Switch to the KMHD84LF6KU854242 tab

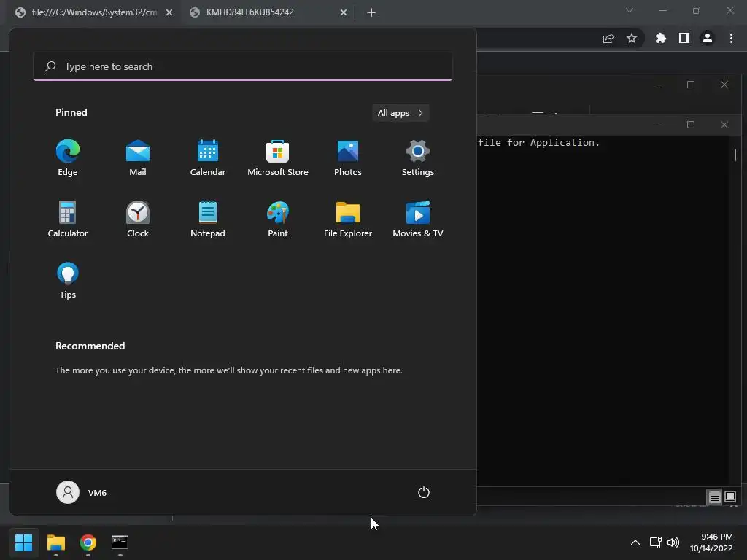coord(250,12)
